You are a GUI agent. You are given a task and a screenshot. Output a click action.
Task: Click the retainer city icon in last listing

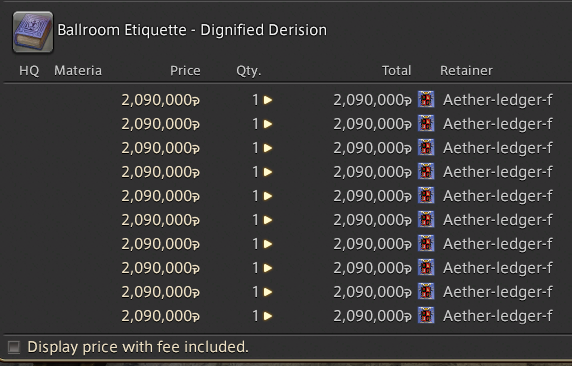click(x=426, y=315)
